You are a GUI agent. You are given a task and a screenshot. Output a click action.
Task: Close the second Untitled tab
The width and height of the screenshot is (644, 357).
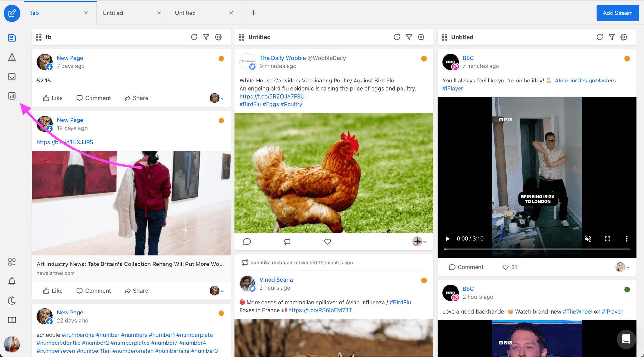click(231, 13)
